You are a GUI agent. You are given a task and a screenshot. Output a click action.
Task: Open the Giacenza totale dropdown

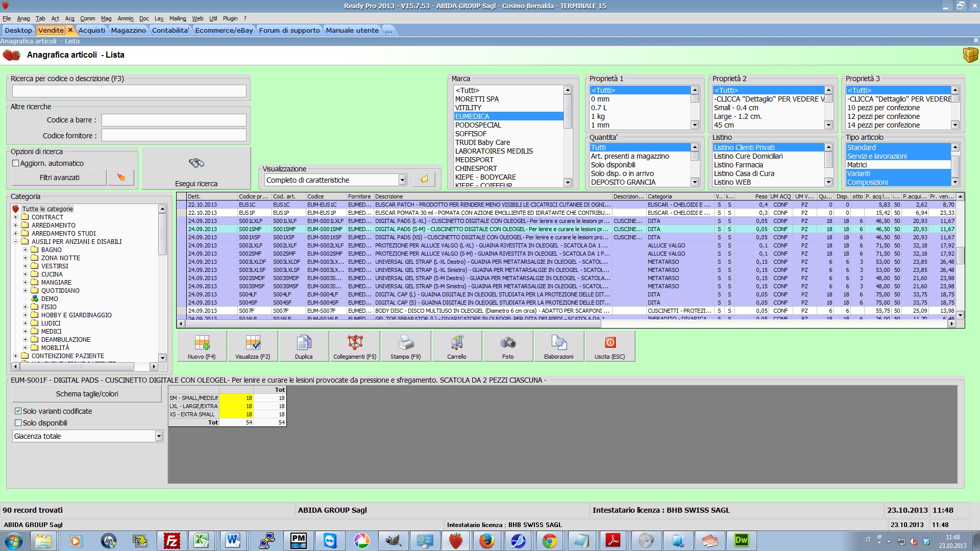point(159,436)
